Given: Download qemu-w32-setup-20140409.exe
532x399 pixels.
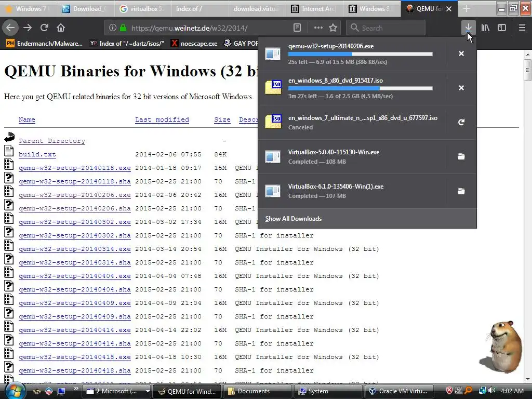Looking at the screenshot, I should pos(75,303).
